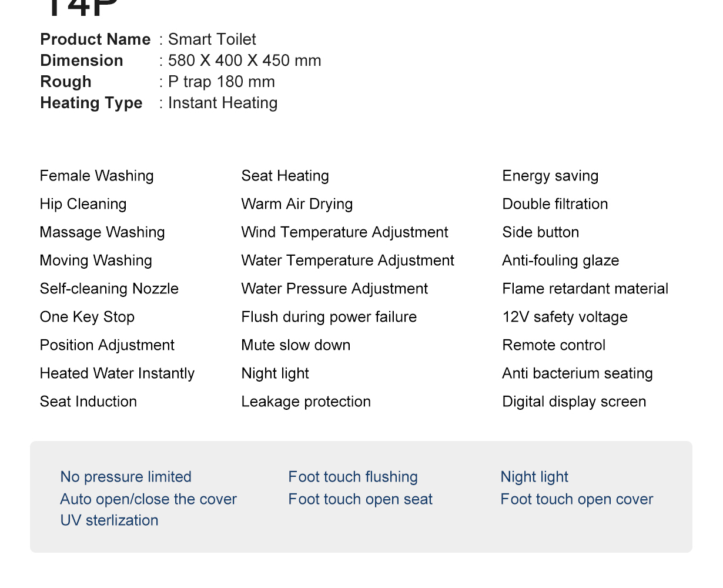Select 'Double filtration' in the feature list
This screenshot has height=588, width=723.
pyautogui.click(x=555, y=204)
